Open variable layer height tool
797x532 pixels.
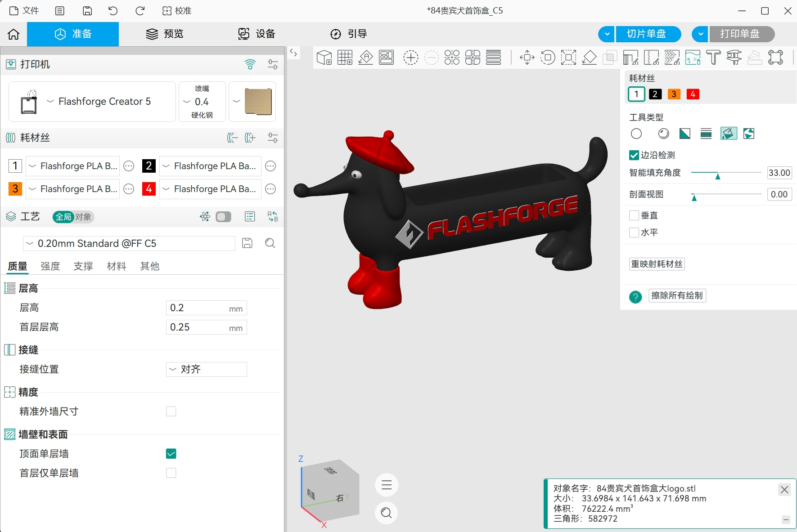point(494,58)
